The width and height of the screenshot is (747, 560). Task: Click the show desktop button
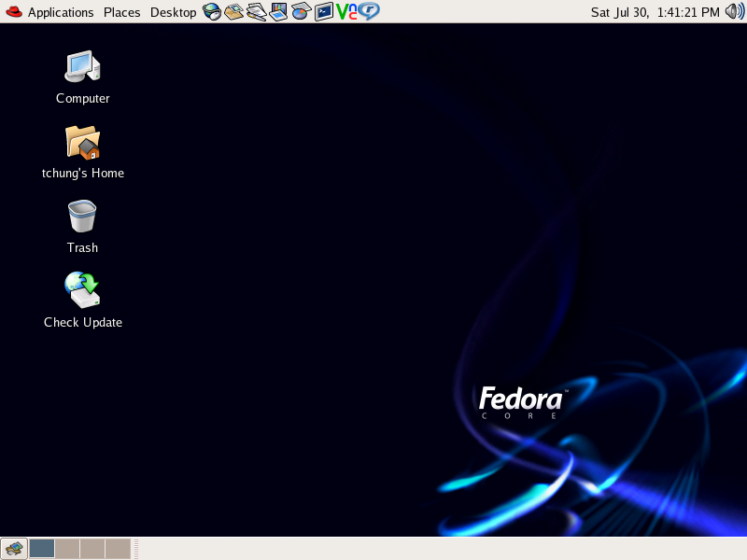click(14, 549)
